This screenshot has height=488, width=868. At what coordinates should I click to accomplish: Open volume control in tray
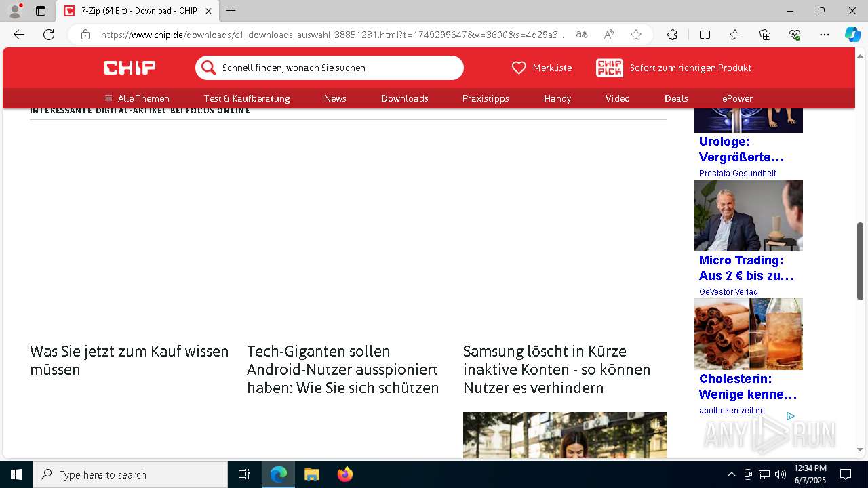tap(781, 474)
